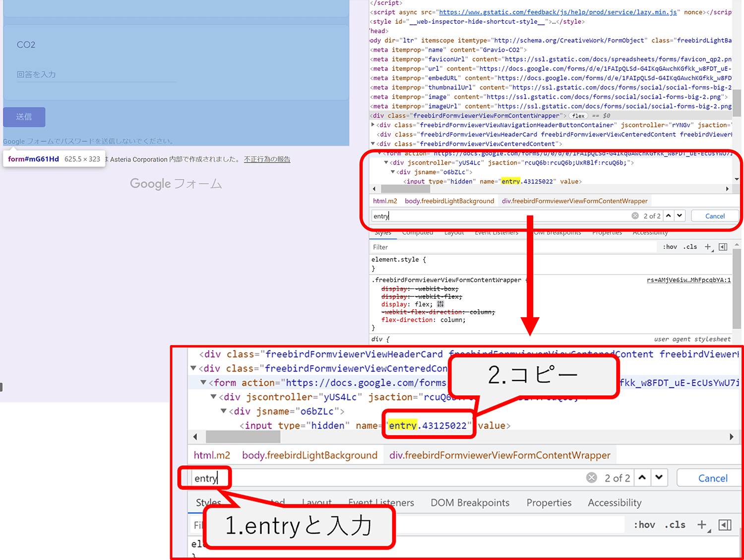The width and height of the screenshot is (744, 560).
Task: Collapse FormviewerViewCenteredContent div in the enlarged inset
Action: pos(193,368)
